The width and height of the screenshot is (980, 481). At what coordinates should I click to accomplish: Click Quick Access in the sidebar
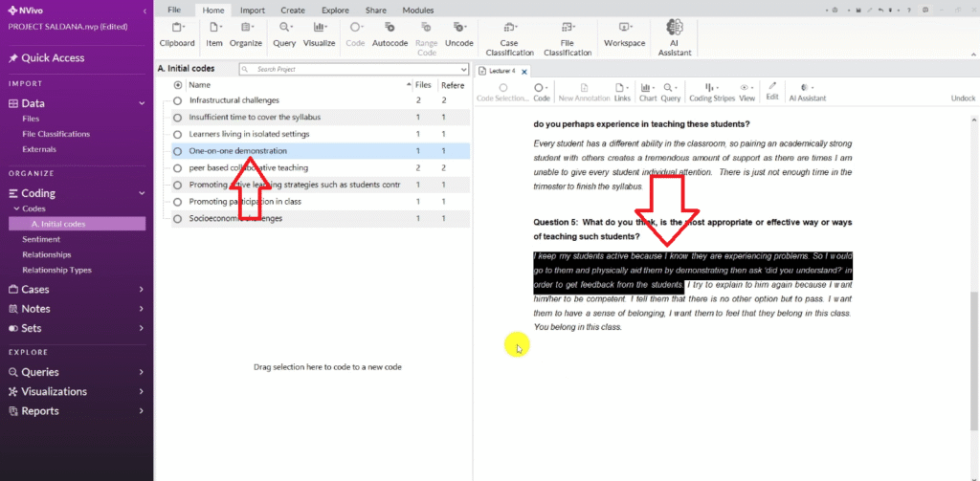click(x=53, y=58)
